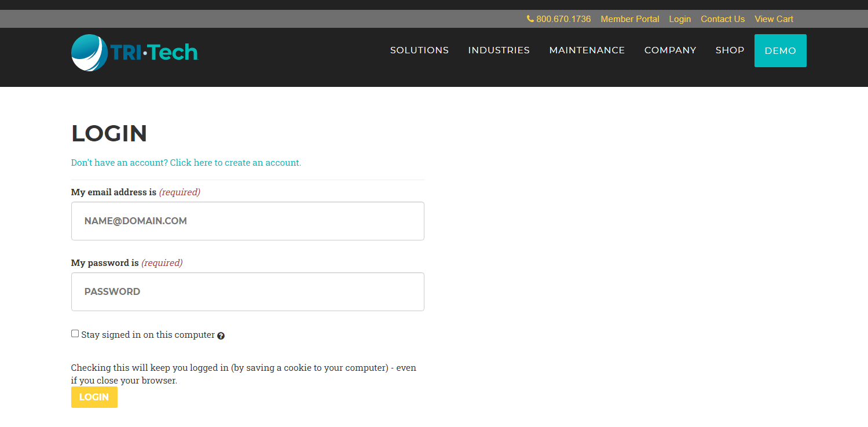Screen dimensions: 868x427
Task: Check Stay signed in on this computer
Action: [75, 334]
